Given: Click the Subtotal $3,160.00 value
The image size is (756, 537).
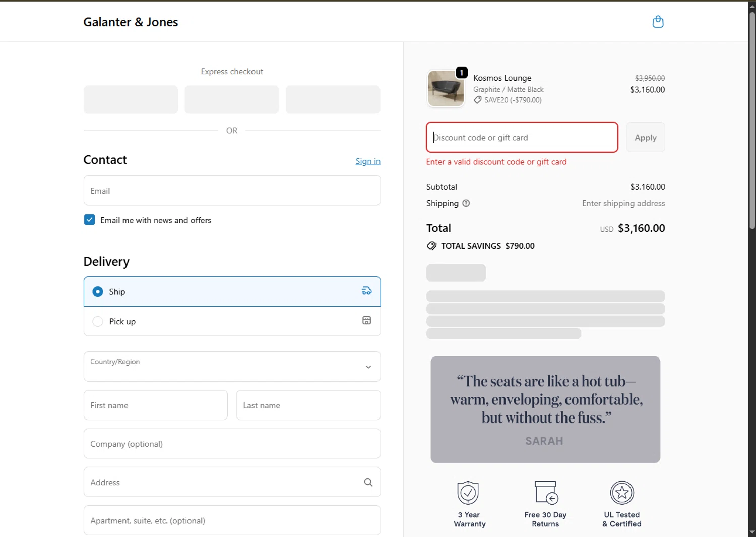Looking at the screenshot, I should click(x=648, y=187).
